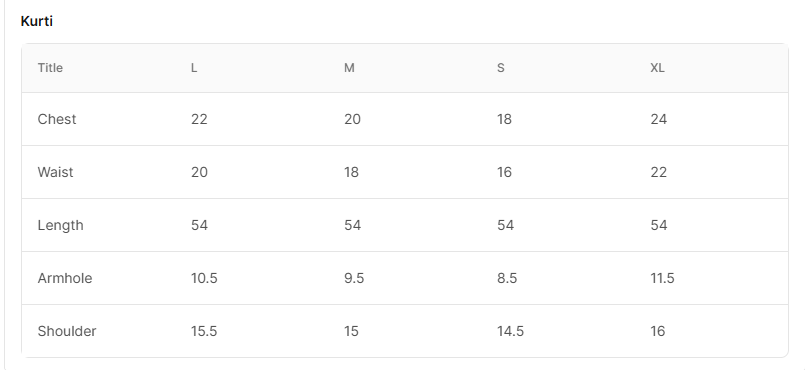Click Armhole value 11.5 for XL
Image resolution: width=805 pixels, height=370 pixels.
tap(662, 278)
